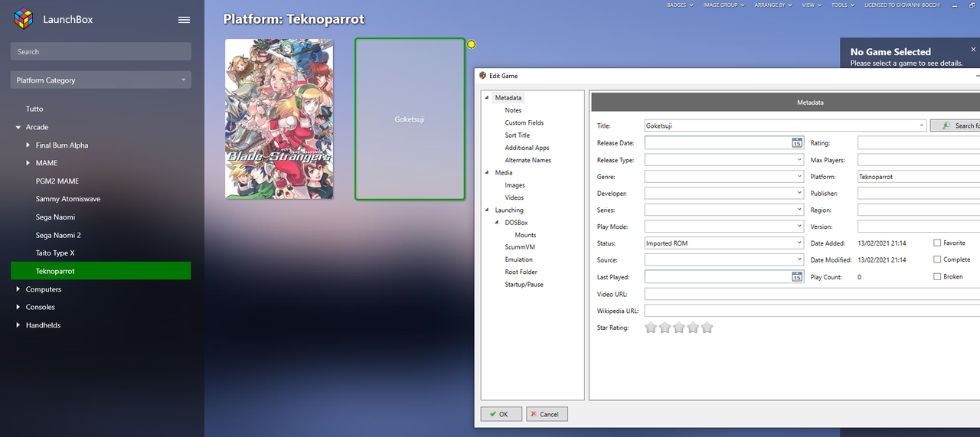Screen dimensions: 980x437
Task: Click the restore-down window icon of LaunchBox
Action: tap(972, 5)
